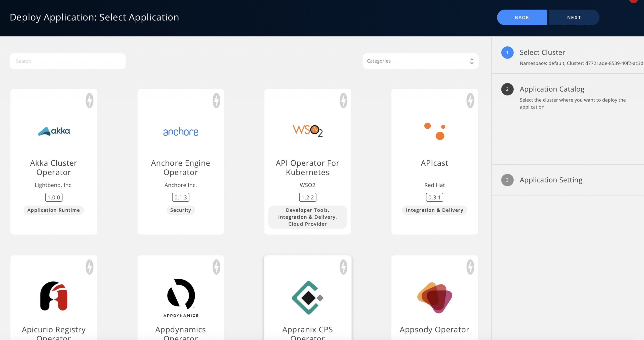644x340 pixels.
Task: Open step 3 Application Setting
Action: [551, 180]
